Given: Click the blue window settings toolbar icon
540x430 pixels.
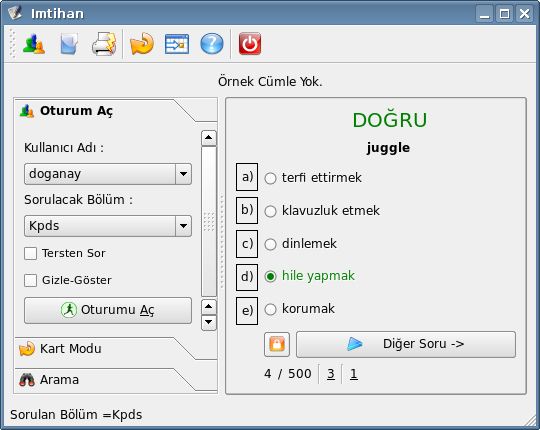Looking at the screenshot, I should tap(177, 44).
